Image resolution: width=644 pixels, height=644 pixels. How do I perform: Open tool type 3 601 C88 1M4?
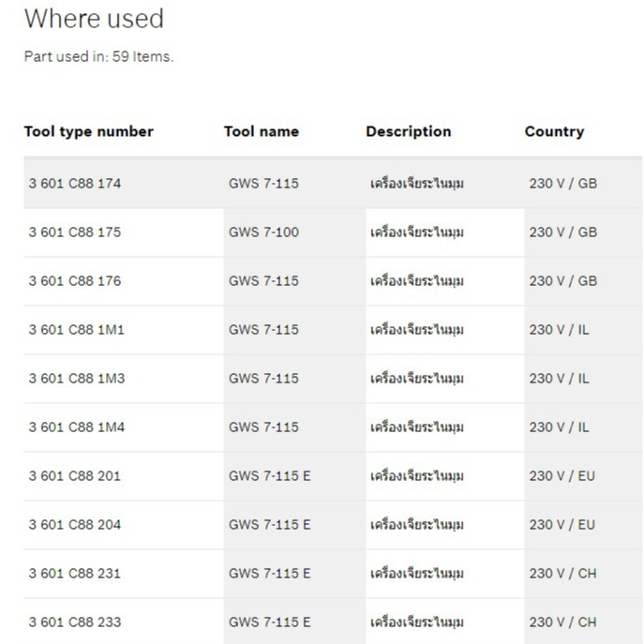[x=76, y=427]
